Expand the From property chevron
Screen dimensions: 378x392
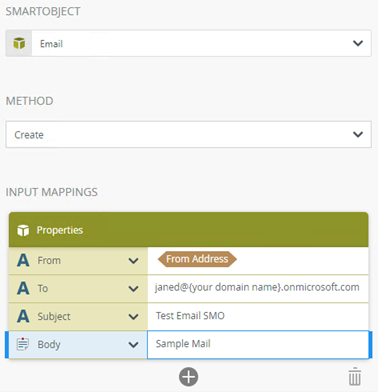coord(133,261)
